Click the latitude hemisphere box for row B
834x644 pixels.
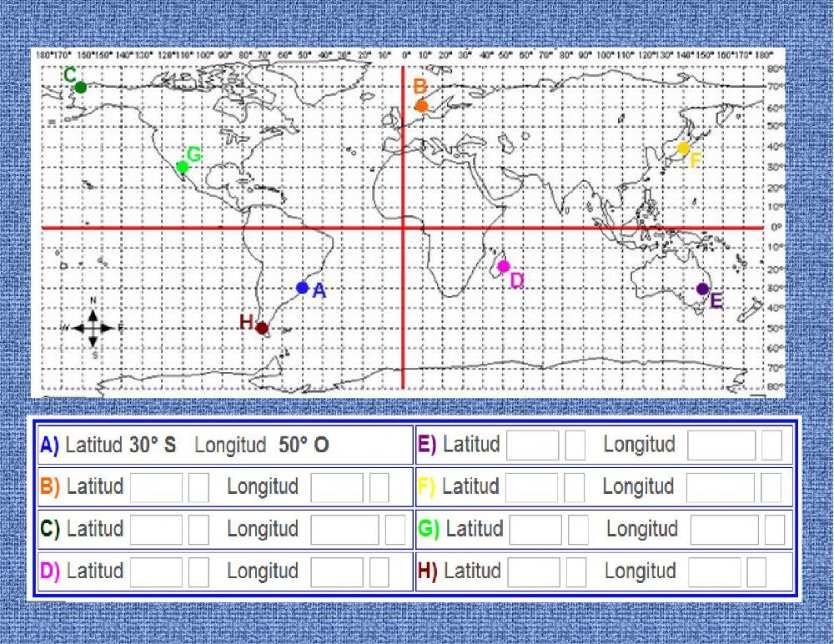[198, 487]
